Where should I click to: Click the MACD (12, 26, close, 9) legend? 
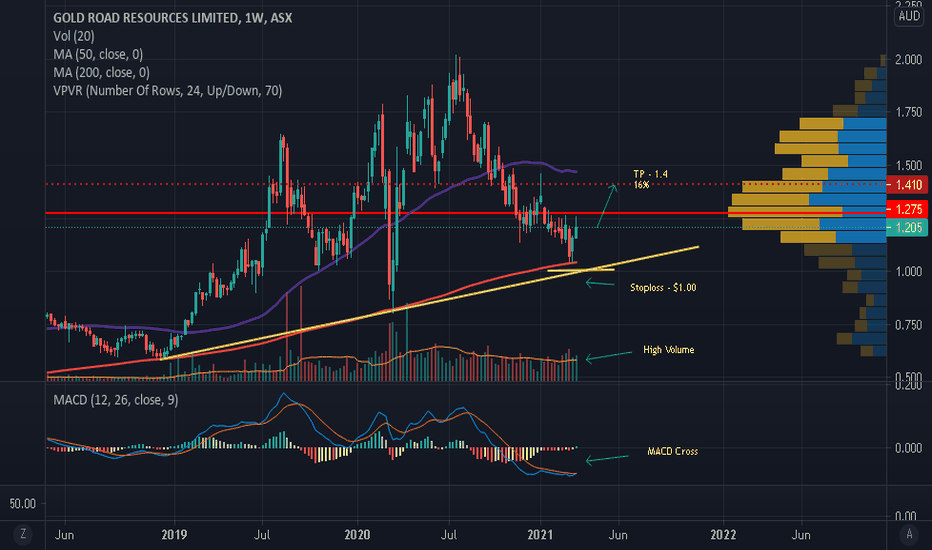[x=116, y=400]
